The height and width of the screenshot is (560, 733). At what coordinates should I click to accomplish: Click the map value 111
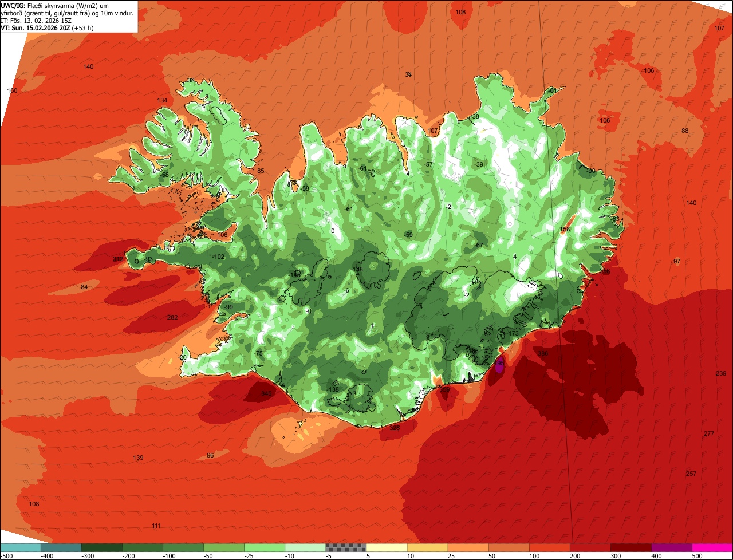pos(156,526)
